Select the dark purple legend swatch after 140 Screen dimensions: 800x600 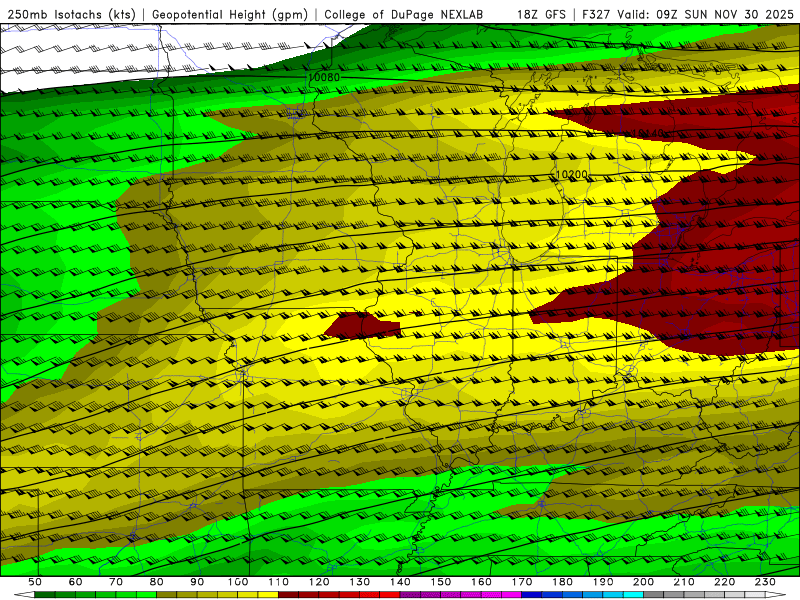pos(410,595)
